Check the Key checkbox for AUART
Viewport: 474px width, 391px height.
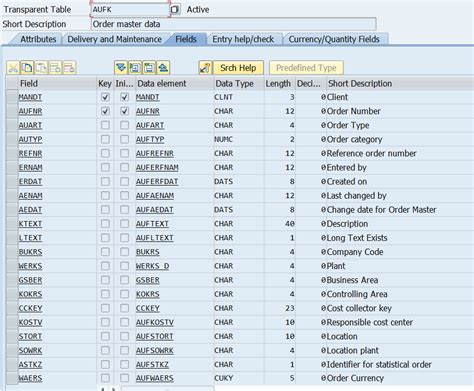point(105,125)
